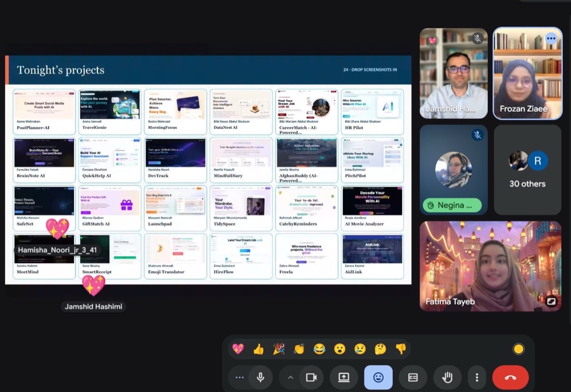Viewport: 571px width, 392px height.
Task: Choose the yellow reaction skin tone
Action: 519,349
